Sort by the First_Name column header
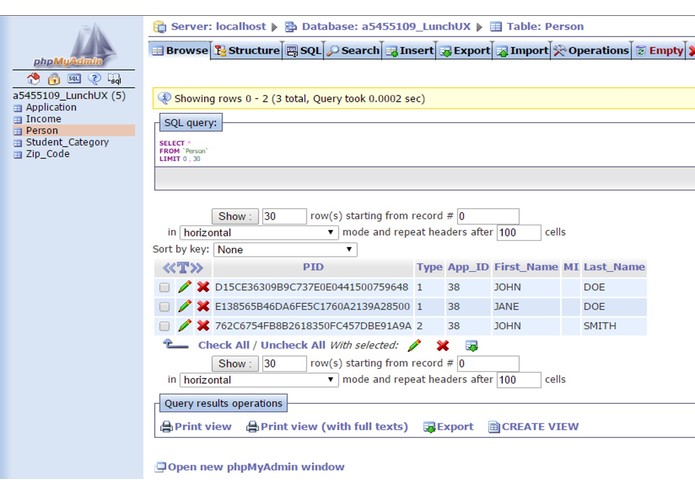Viewport: 695px width, 494px height. pos(526,267)
